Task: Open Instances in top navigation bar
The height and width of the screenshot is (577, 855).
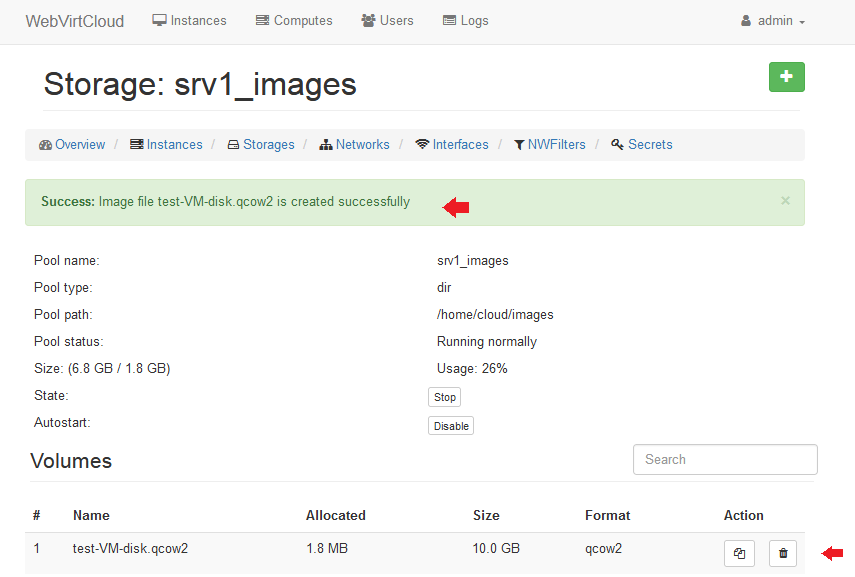Action: tap(189, 21)
